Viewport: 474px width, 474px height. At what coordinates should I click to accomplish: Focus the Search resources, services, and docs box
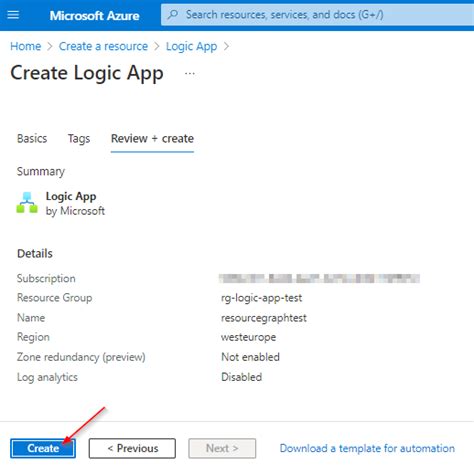[317, 15]
